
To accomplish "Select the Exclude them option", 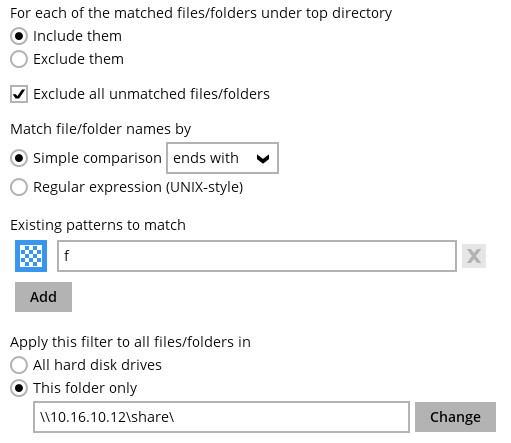I will tap(19, 59).
